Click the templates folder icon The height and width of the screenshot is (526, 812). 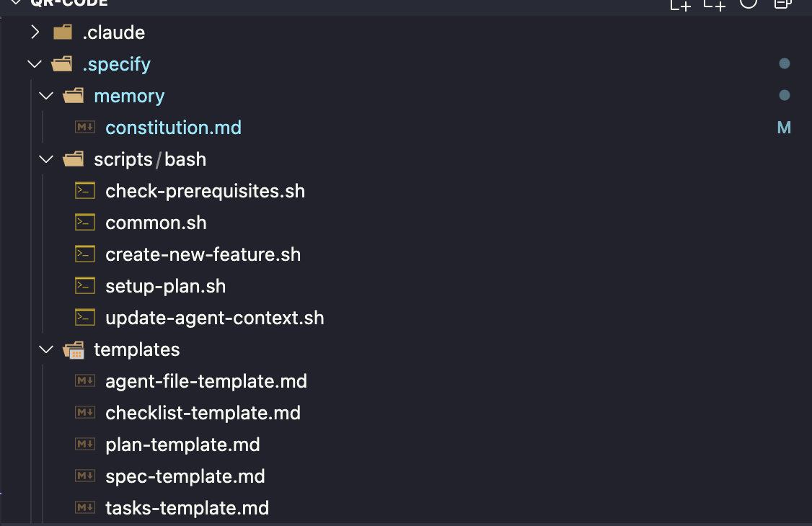[74, 350]
